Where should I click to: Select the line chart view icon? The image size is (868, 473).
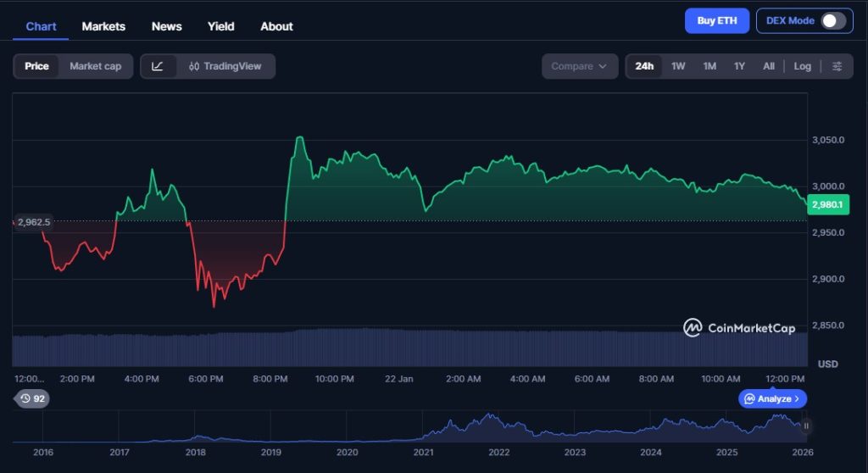tap(158, 66)
